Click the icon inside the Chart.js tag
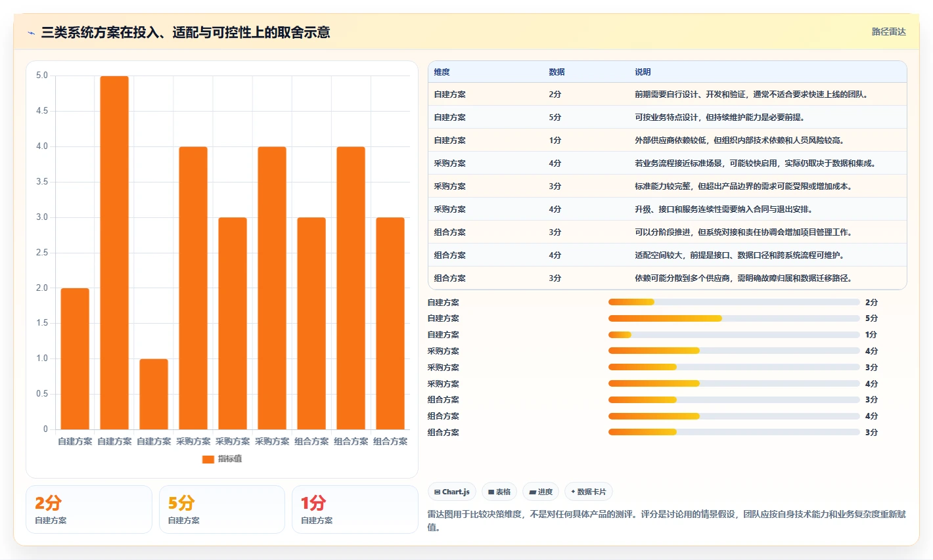This screenshot has height=560, width=933. coord(437,492)
